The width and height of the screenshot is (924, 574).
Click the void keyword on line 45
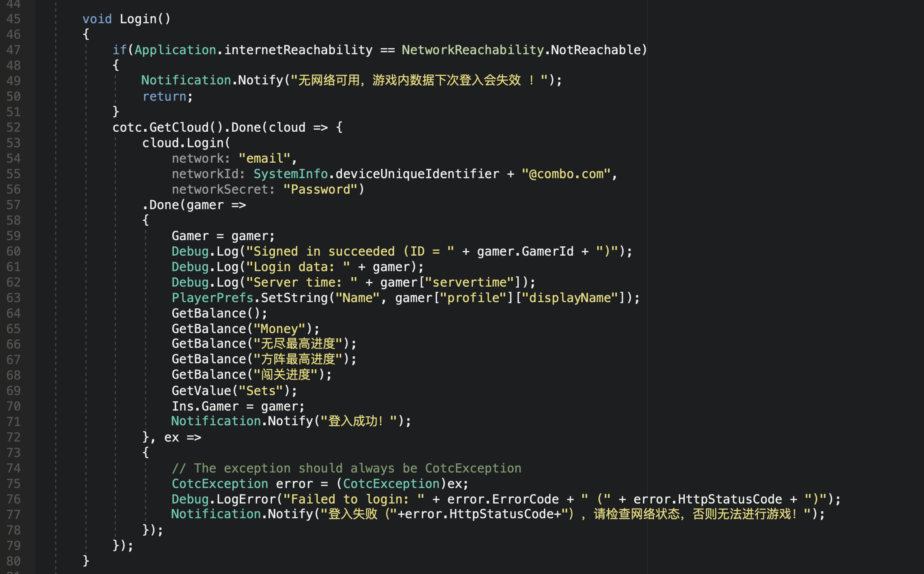[x=97, y=19]
